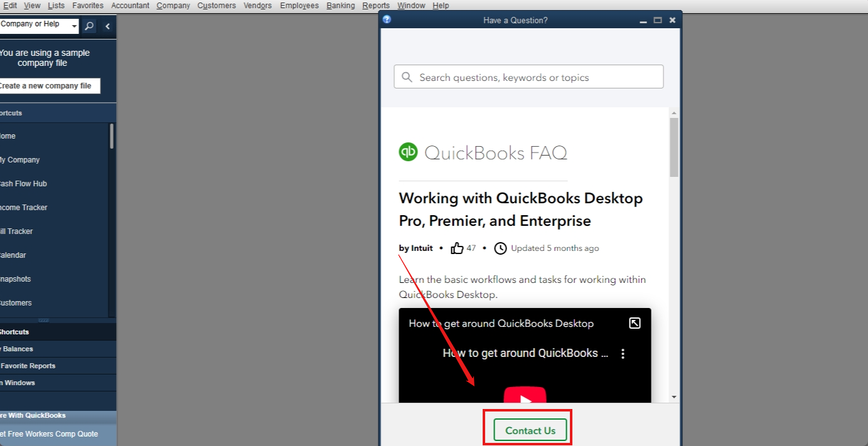Viewport: 868px width, 446px height.
Task: Maximize the Have a Question window
Action: (658, 20)
